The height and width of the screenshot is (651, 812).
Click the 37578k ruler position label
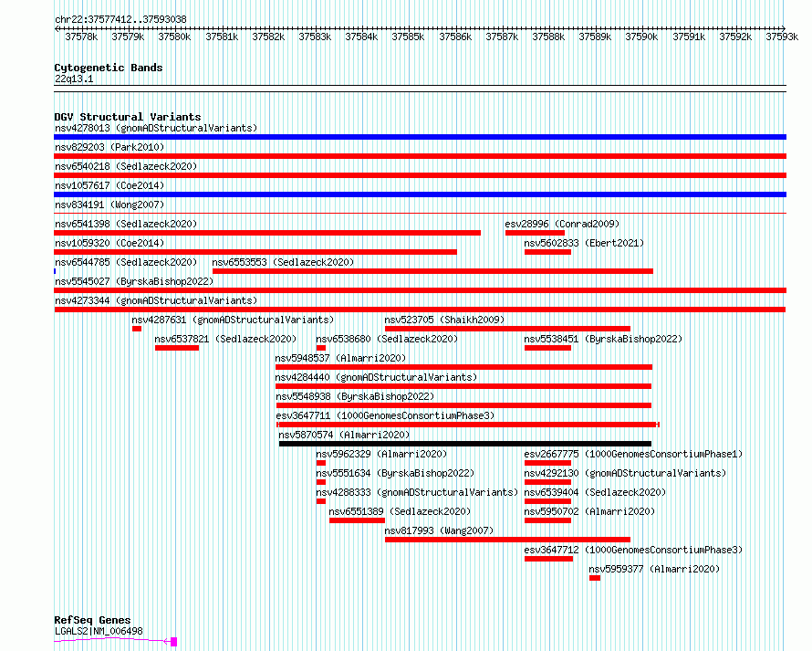[81, 37]
